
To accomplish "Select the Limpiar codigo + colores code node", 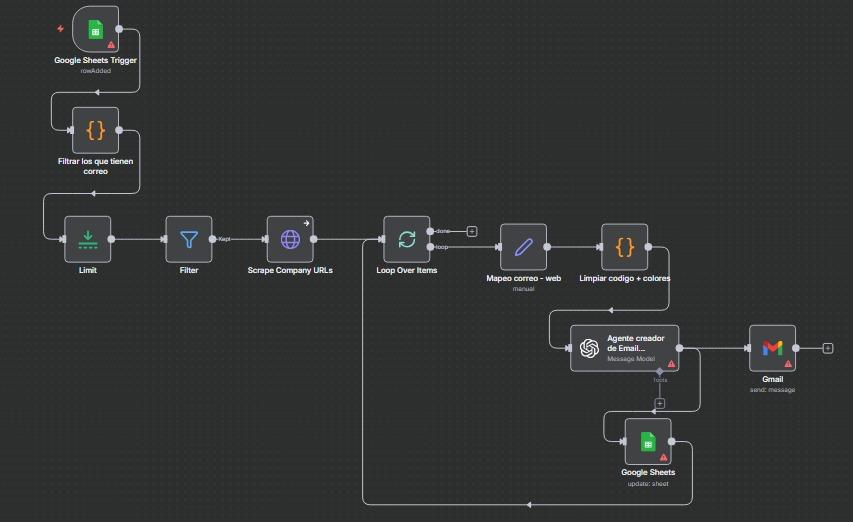I will (x=624, y=246).
